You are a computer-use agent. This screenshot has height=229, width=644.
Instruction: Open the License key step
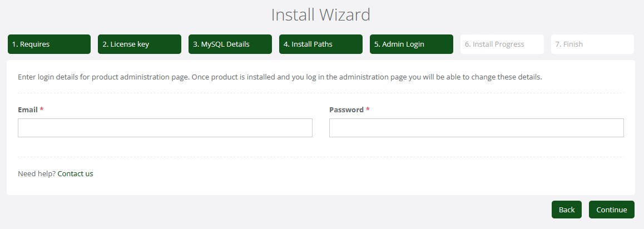click(140, 44)
